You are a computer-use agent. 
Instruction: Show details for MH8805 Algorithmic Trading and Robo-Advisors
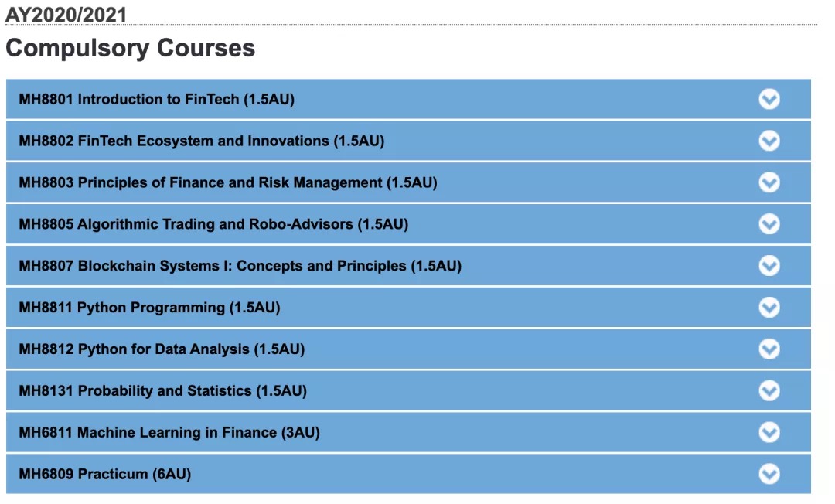click(x=408, y=224)
